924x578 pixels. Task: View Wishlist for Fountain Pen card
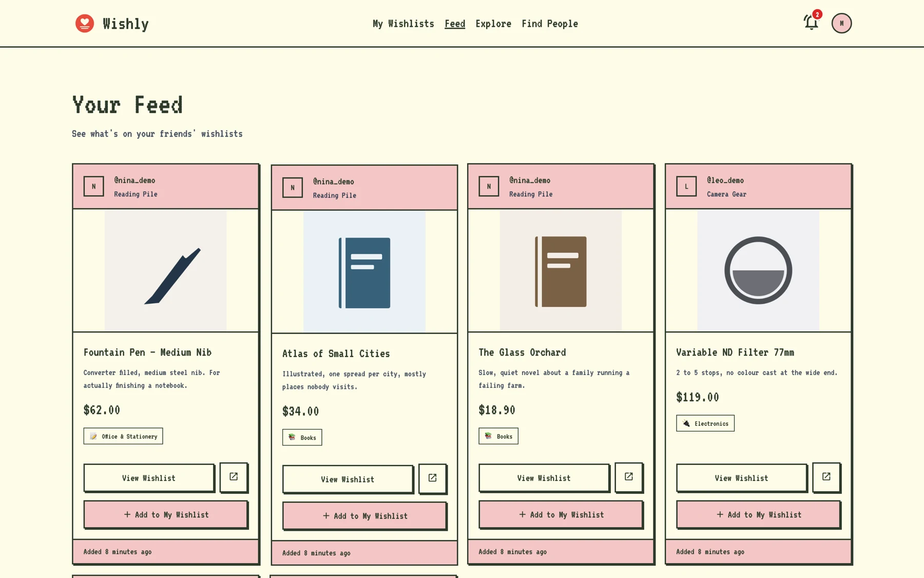click(x=149, y=478)
